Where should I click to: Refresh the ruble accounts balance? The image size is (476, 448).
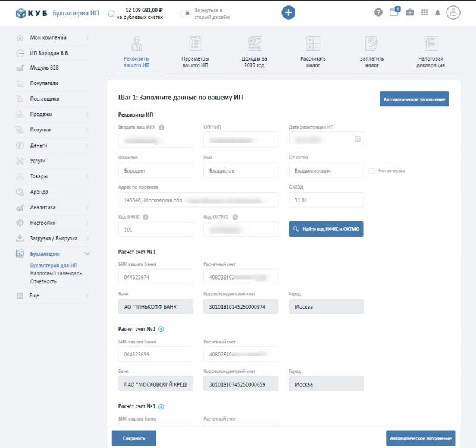[x=111, y=14]
